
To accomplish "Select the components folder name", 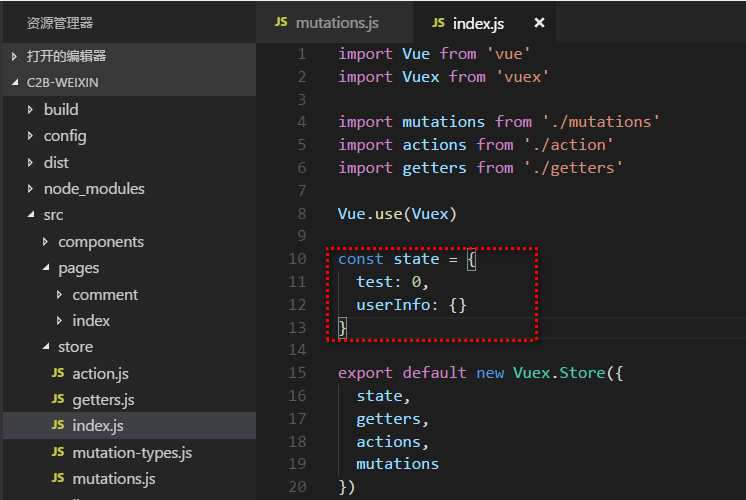I will tap(101, 242).
